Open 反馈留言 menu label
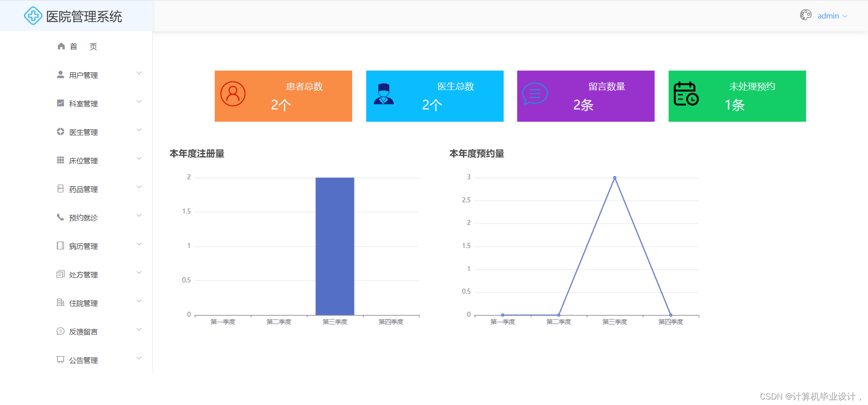868x405 pixels. 84,332
